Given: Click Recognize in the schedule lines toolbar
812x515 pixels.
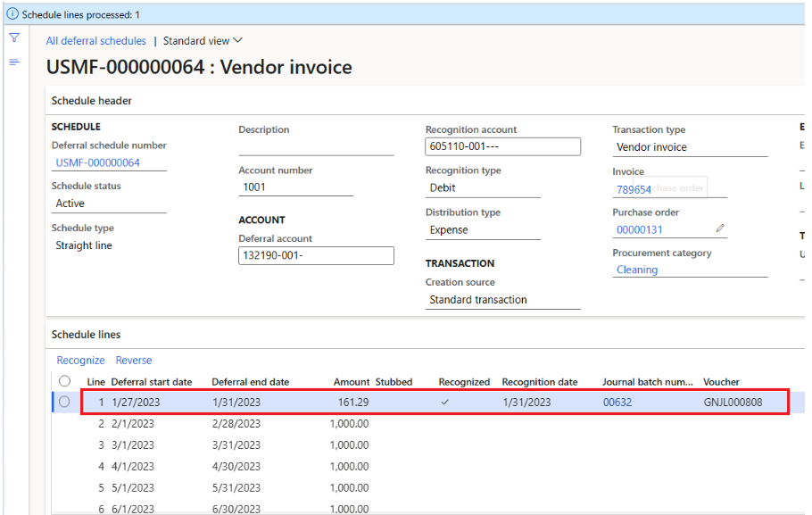Looking at the screenshot, I should [x=80, y=361].
